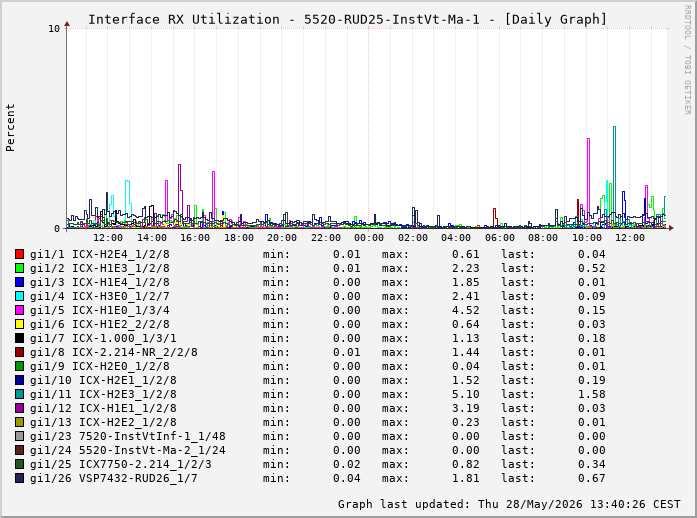Screen dimensions: 697x518
Task: Select legend text gi1/10 ICX-H2E1_1/2/8
Action: (x=103, y=380)
